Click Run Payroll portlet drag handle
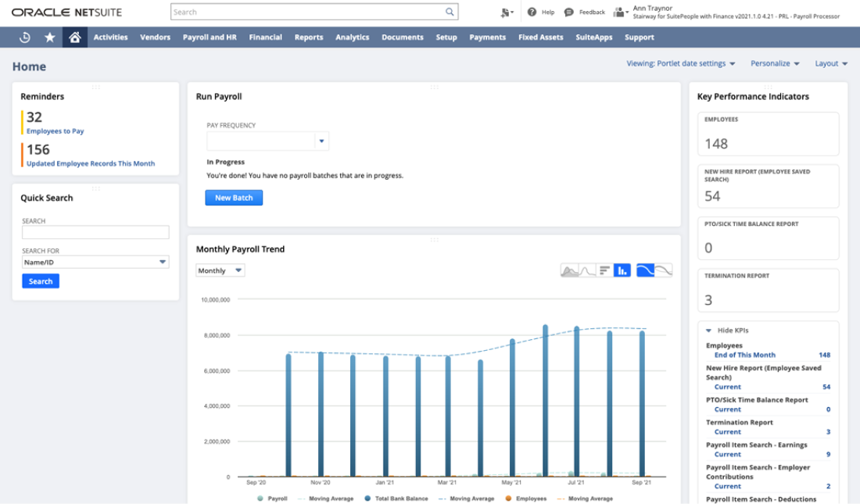This screenshot has width=860, height=504. (435, 87)
